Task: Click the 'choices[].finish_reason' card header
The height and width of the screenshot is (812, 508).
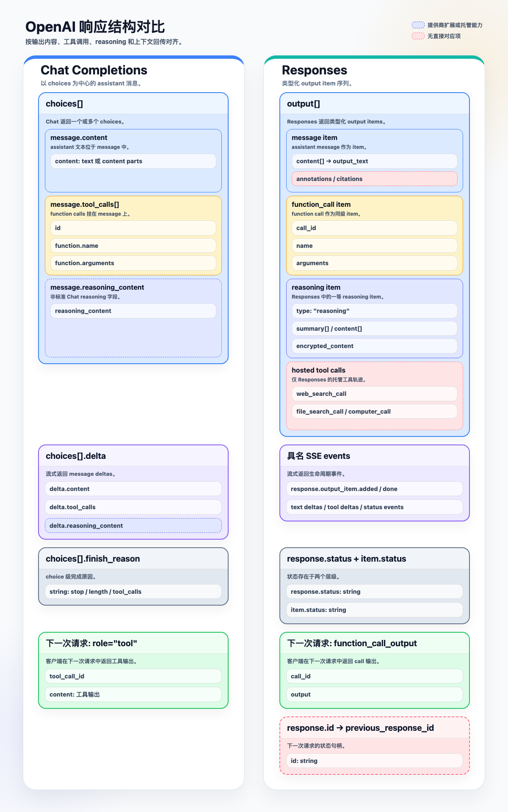Action: (133, 559)
